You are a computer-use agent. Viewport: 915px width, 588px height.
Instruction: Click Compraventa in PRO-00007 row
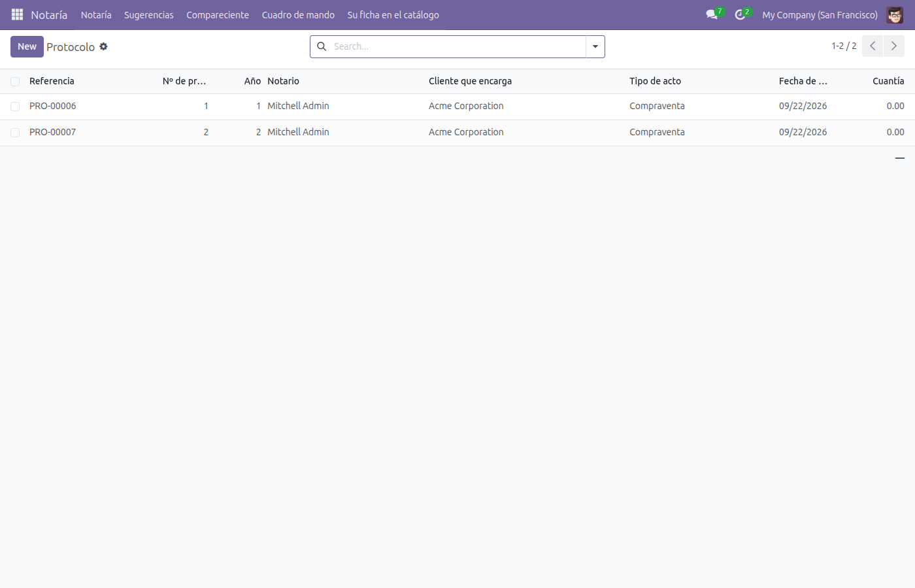[657, 132]
